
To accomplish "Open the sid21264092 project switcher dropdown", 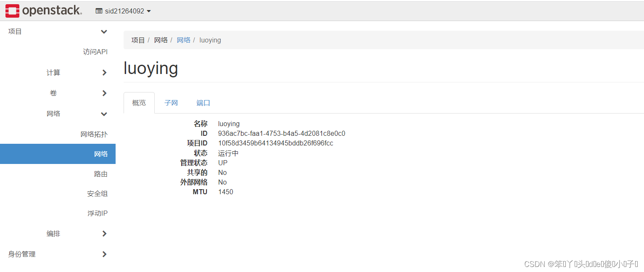I will (x=123, y=11).
